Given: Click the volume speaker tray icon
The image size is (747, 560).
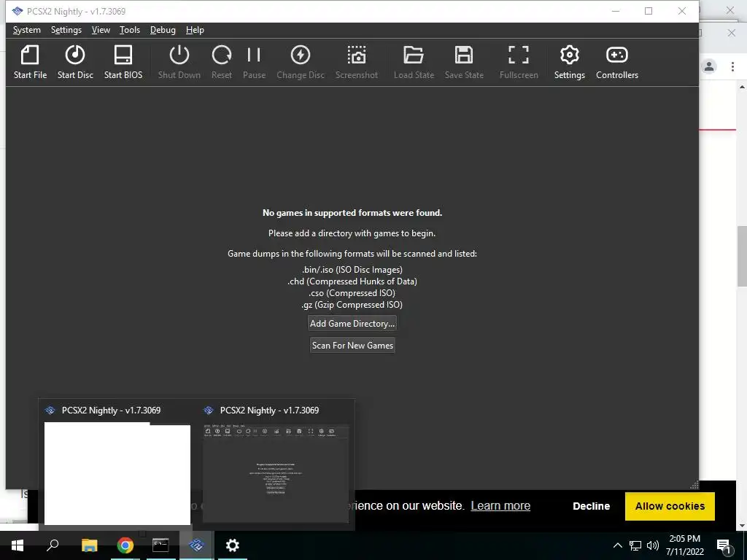Looking at the screenshot, I should (x=653, y=545).
